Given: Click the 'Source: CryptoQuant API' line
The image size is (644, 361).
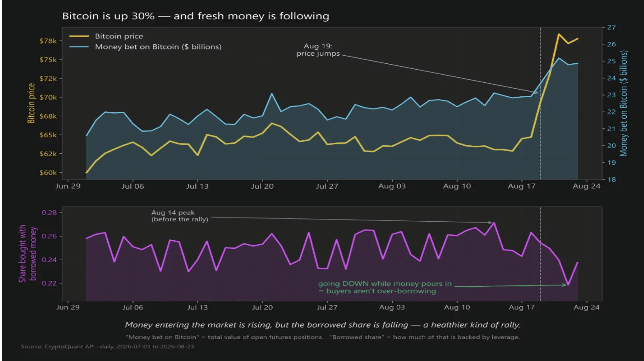Looking at the screenshot, I should [x=108, y=347].
